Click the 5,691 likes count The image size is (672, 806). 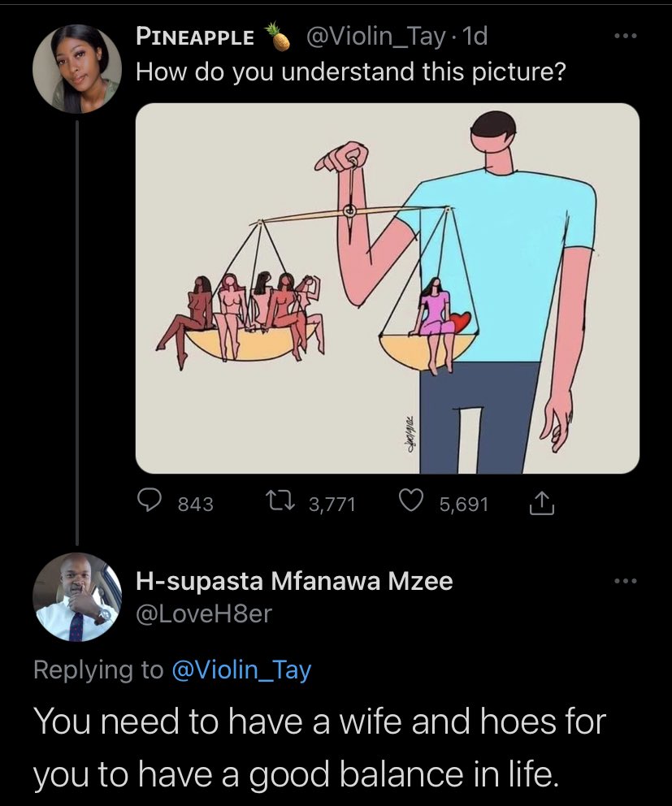[x=463, y=505]
